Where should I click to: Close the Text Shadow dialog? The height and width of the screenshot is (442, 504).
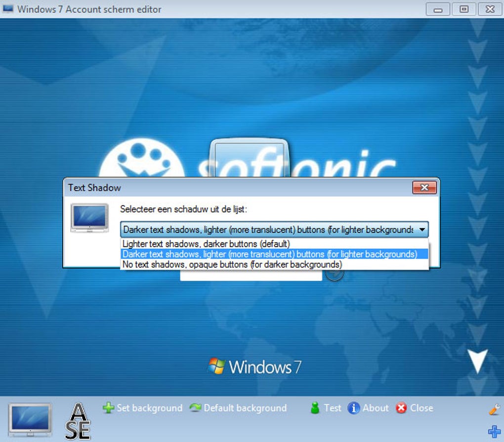click(x=424, y=188)
